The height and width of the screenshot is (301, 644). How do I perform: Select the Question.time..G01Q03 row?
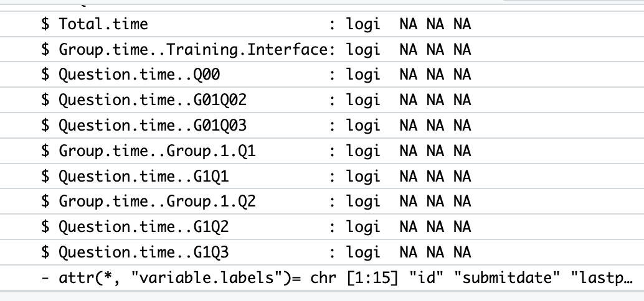click(153, 126)
